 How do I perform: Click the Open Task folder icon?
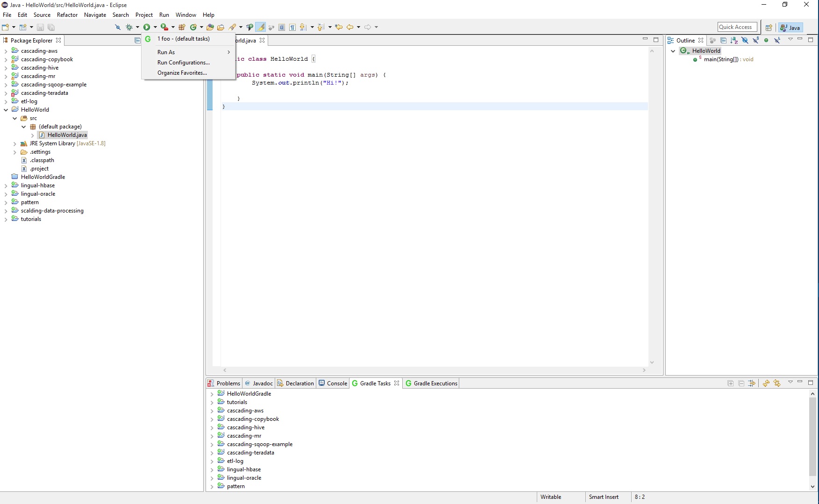(221, 27)
